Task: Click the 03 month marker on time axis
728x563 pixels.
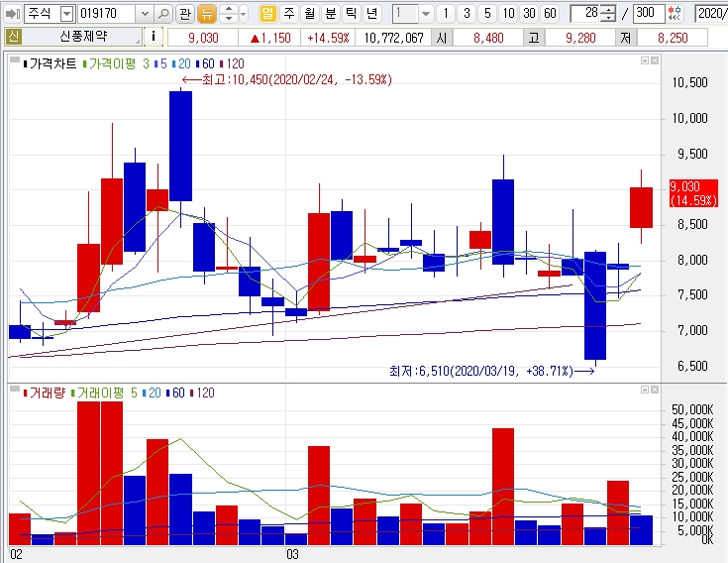Action: point(292,554)
